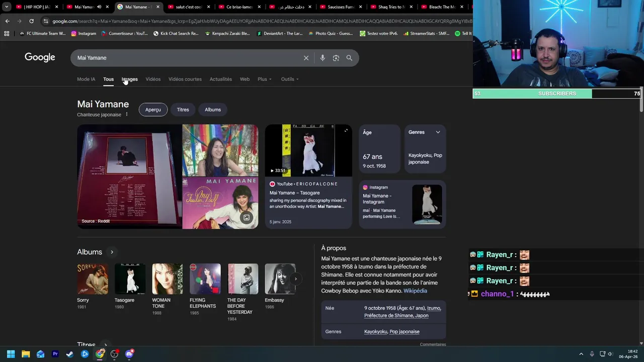Select the Albums chip
644x362 pixels.
[x=213, y=110]
